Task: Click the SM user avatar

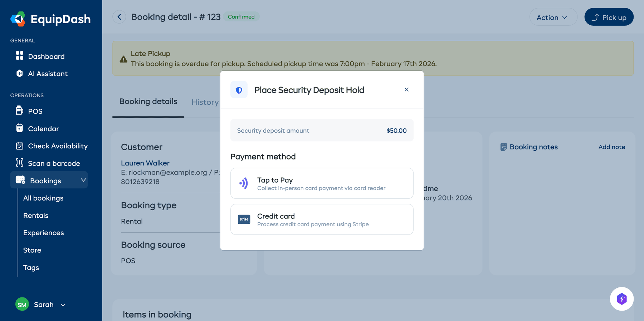Action: tap(22, 305)
